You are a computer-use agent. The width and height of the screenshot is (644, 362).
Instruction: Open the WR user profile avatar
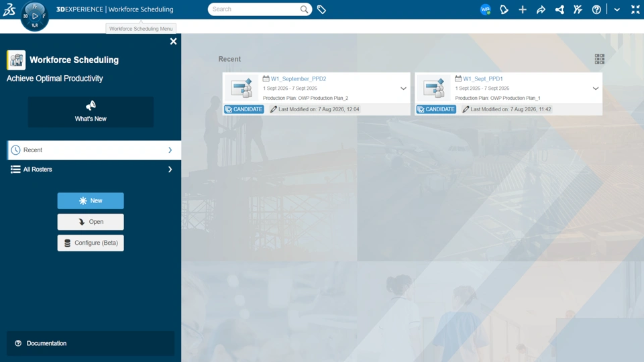click(x=486, y=9)
